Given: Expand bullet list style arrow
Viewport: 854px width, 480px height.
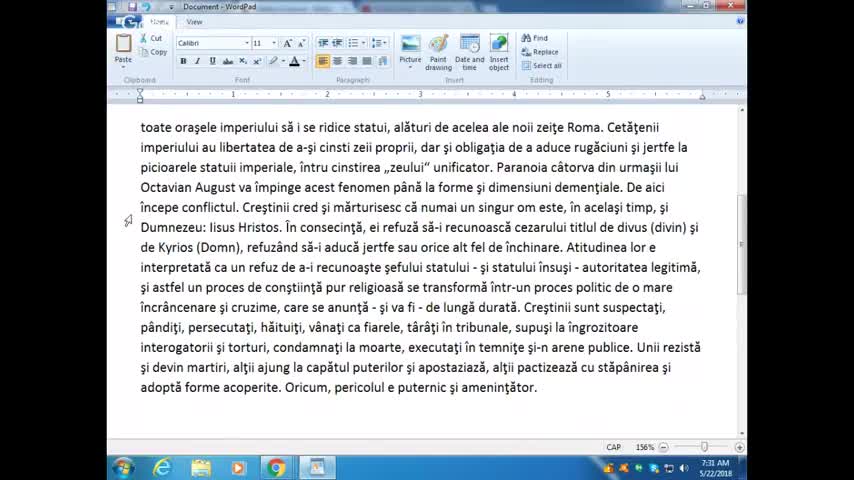Looking at the screenshot, I should point(363,43).
